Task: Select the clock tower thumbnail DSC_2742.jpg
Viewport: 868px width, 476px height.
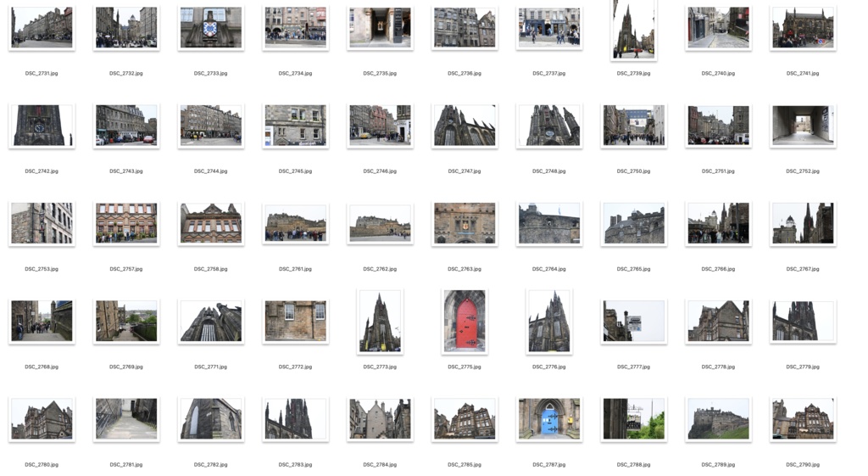Action: pos(42,126)
